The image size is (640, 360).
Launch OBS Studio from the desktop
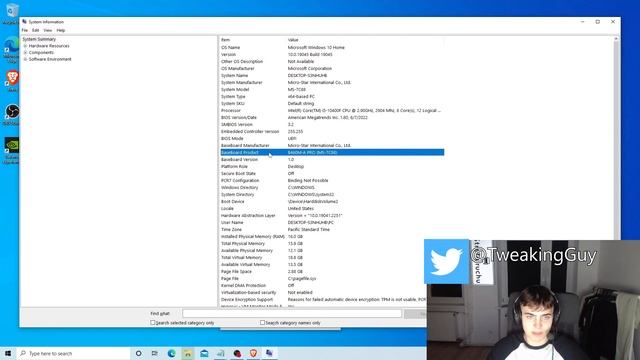pos(12,114)
